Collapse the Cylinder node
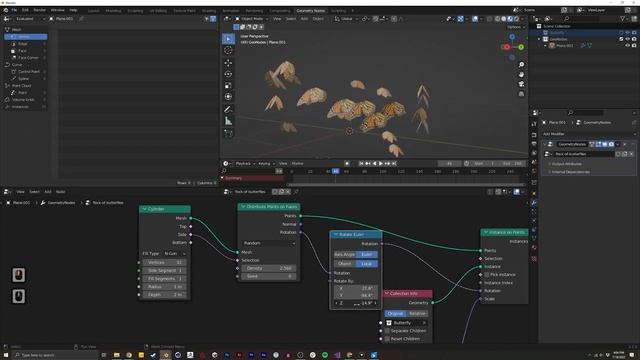The height and width of the screenshot is (360, 640). (144, 209)
